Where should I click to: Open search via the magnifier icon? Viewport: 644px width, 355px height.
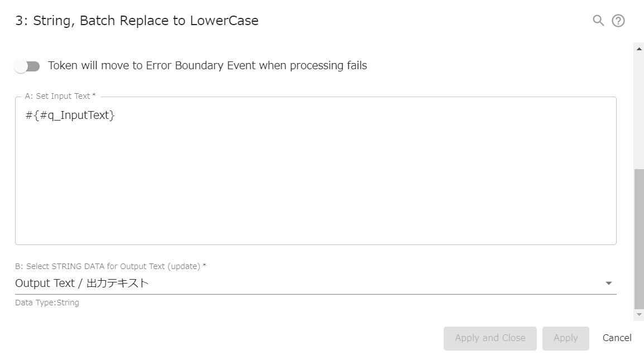tap(598, 21)
